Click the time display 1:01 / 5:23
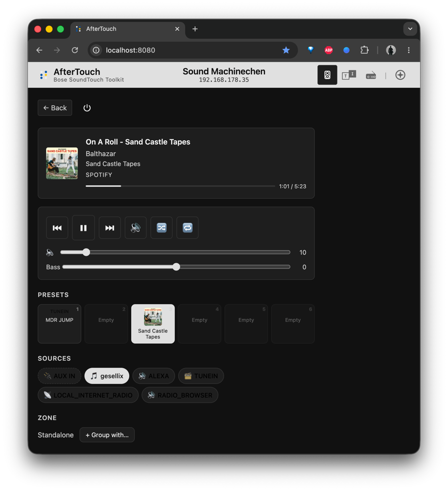Screen dimensions: 448x491 [293, 186]
